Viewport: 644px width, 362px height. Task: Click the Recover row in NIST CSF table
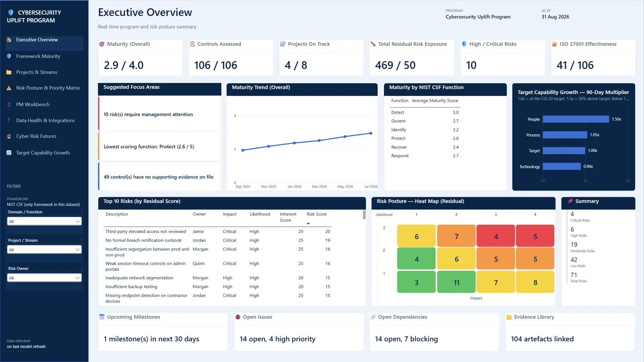[425, 147]
